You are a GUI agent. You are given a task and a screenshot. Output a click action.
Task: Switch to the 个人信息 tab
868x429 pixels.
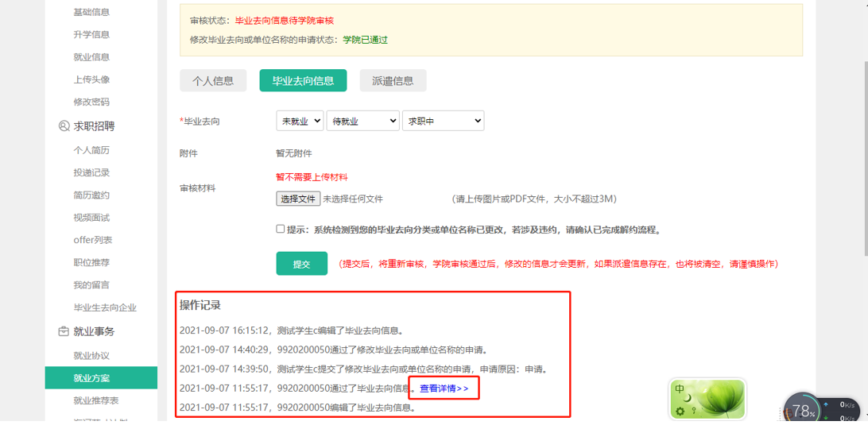[x=213, y=80]
